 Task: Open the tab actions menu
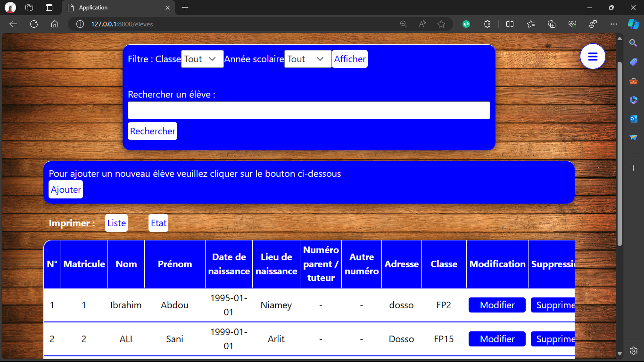pyautogui.click(x=49, y=8)
